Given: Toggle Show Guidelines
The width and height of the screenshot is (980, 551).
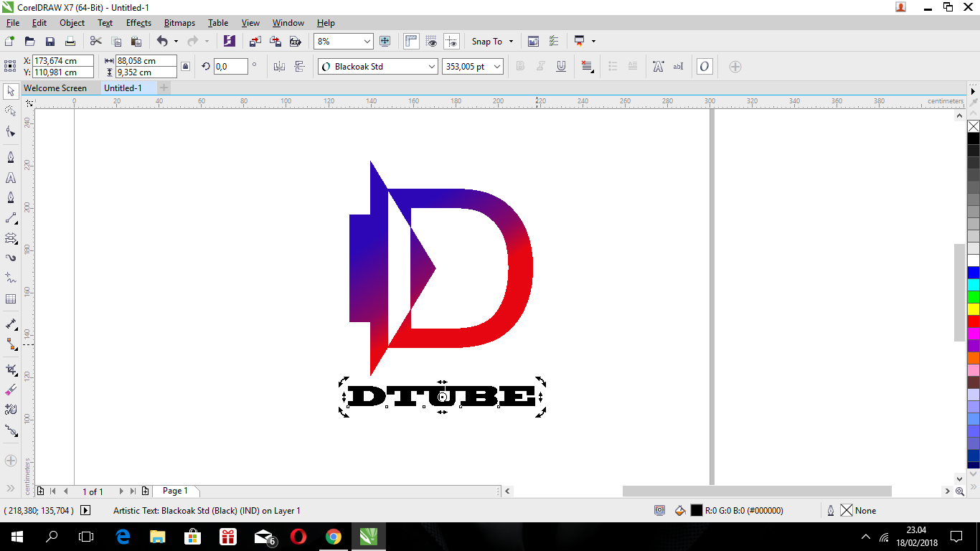Looking at the screenshot, I should [x=451, y=42].
